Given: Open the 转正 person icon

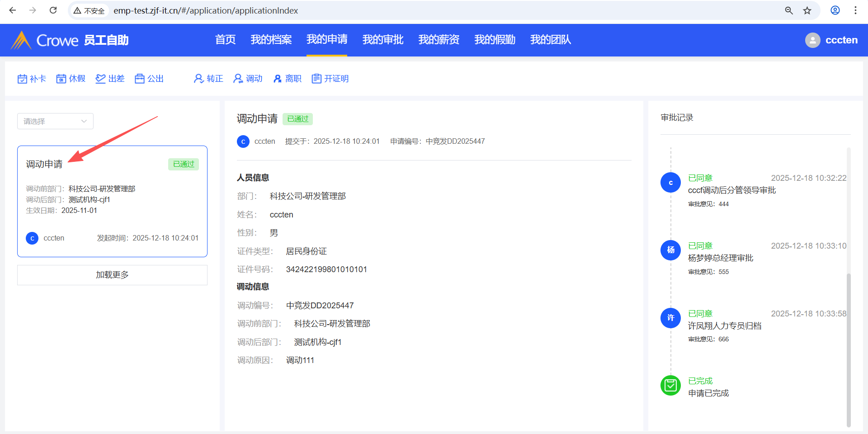Looking at the screenshot, I should coord(198,79).
